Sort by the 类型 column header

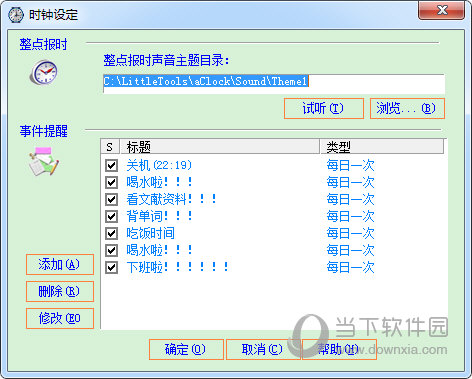tap(382, 147)
